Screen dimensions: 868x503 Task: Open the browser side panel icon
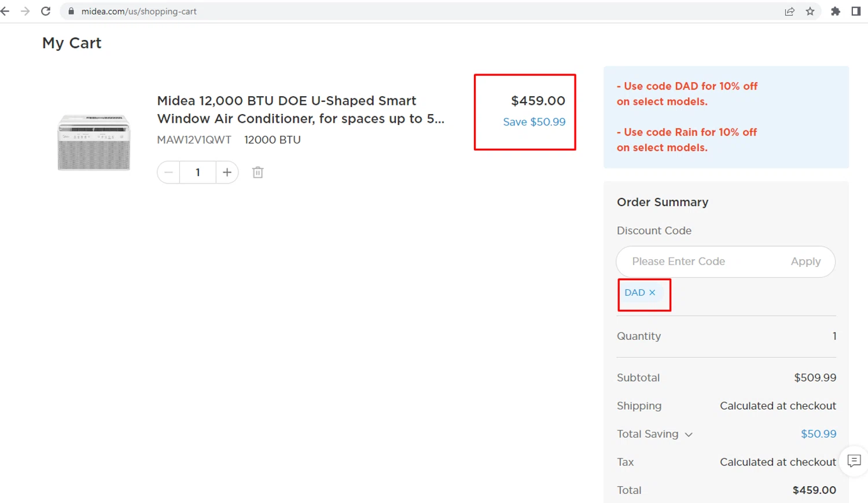[856, 11]
